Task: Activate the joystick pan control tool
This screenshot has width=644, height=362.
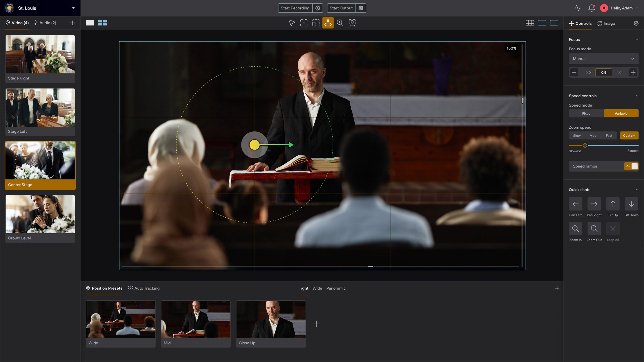Action: pyautogui.click(x=328, y=23)
